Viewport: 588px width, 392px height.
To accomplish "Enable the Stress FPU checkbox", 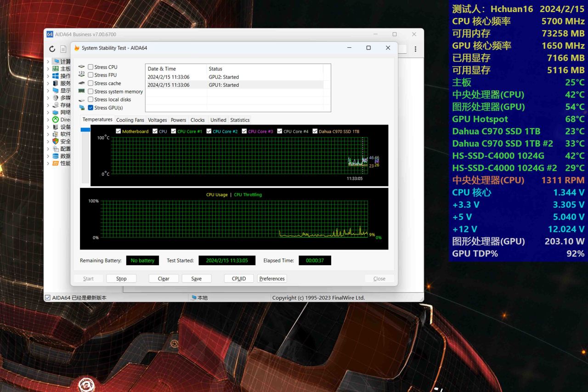I will [90, 75].
